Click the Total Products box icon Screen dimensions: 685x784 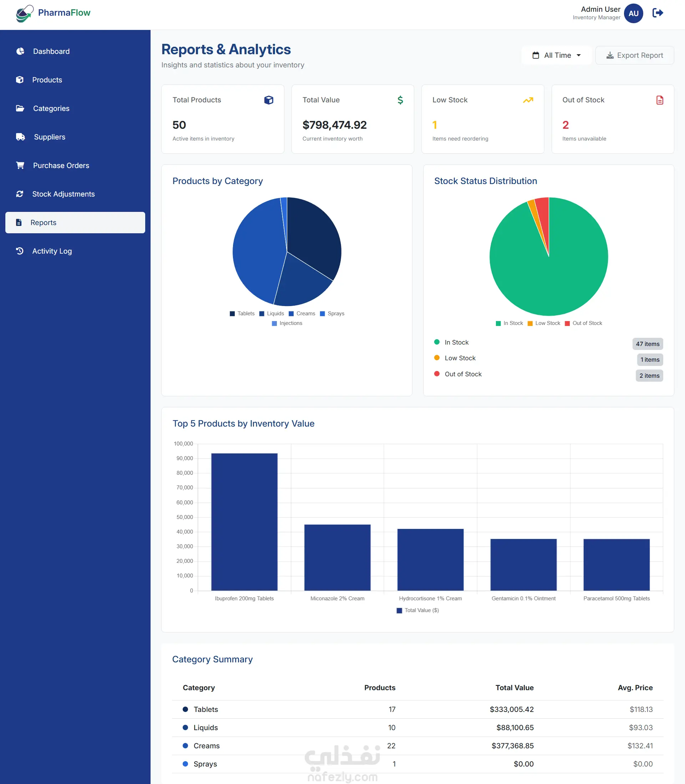[x=269, y=100]
